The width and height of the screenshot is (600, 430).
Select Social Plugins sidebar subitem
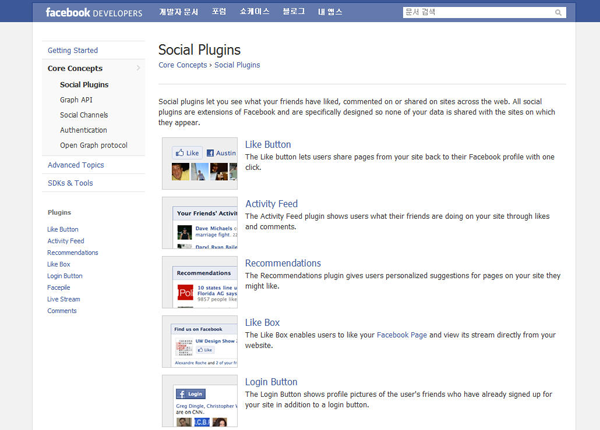(84, 85)
